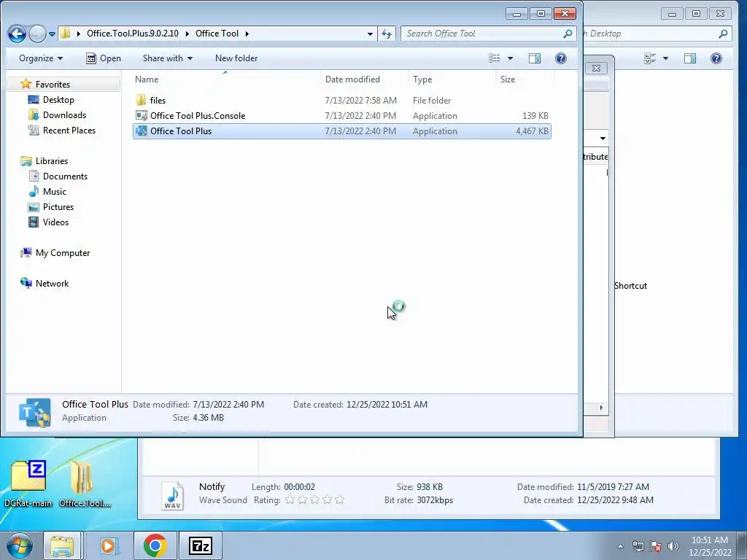This screenshot has height=560, width=747.
Task: Click Change your view icon
Action: tap(495, 58)
